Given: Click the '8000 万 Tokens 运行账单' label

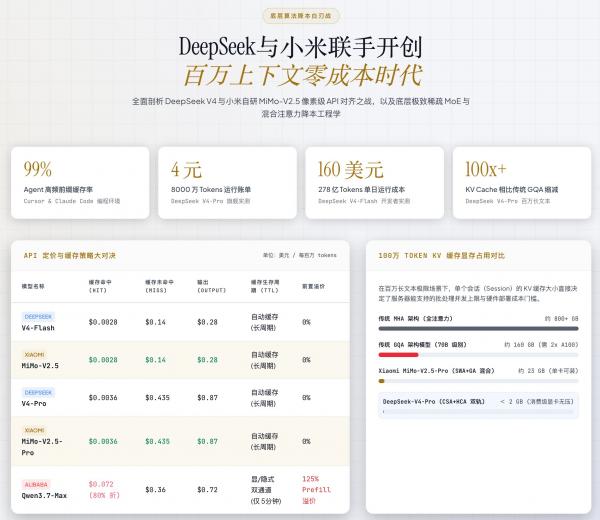Looking at the screenshot, I should point(211,190).
